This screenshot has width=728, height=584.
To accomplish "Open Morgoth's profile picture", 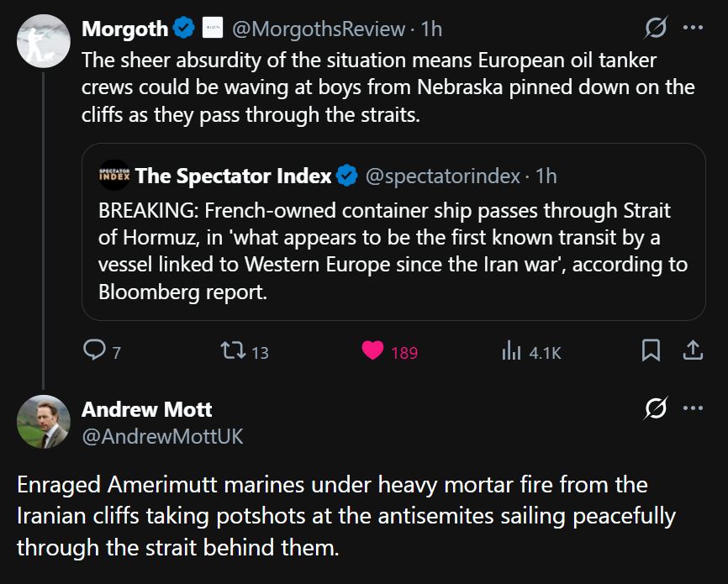I will [43, 41].
